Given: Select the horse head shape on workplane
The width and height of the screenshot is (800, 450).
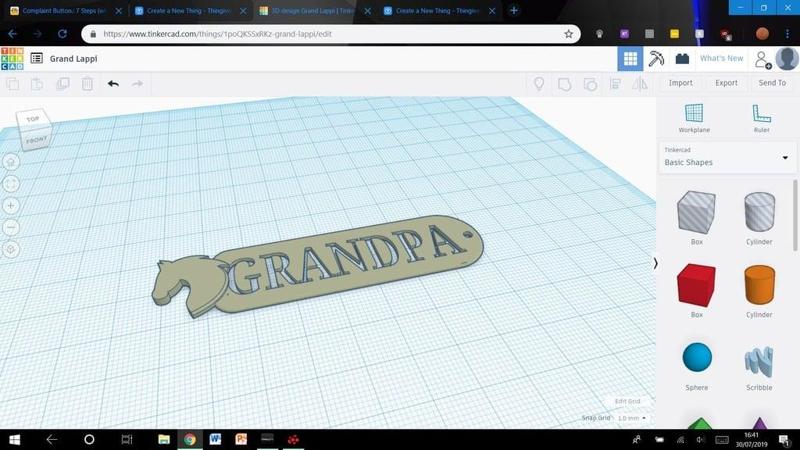Looking at the screenshot, I should point(189,287).
